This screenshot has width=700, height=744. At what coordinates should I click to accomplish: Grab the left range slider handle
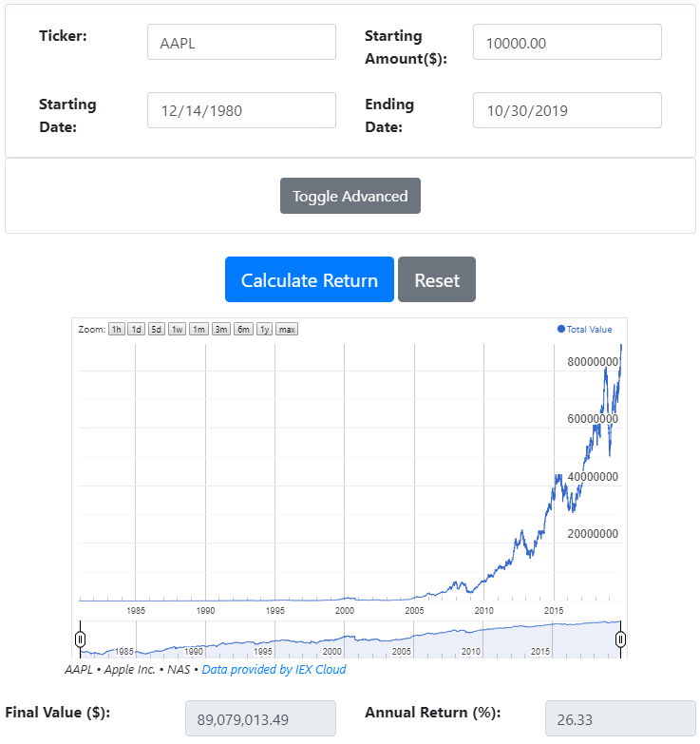(x=81, y=639)
